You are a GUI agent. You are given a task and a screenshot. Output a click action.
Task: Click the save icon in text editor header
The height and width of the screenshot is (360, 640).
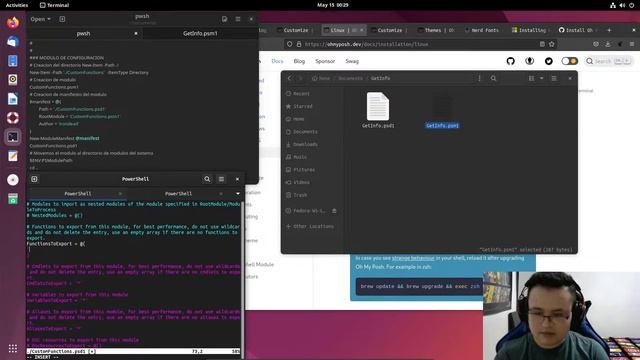pyautogui.click(x=224, y=19)
